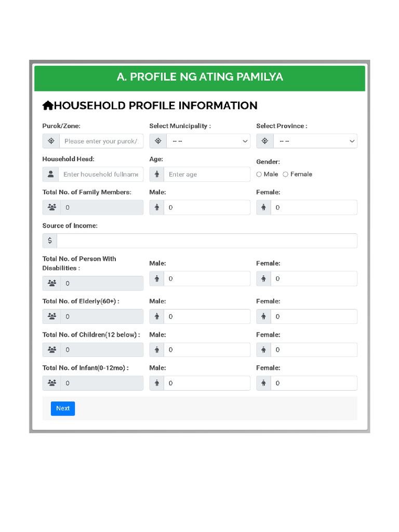
Task: Click the group icon beside Total Family Members
Action: [x=51, y=207]
